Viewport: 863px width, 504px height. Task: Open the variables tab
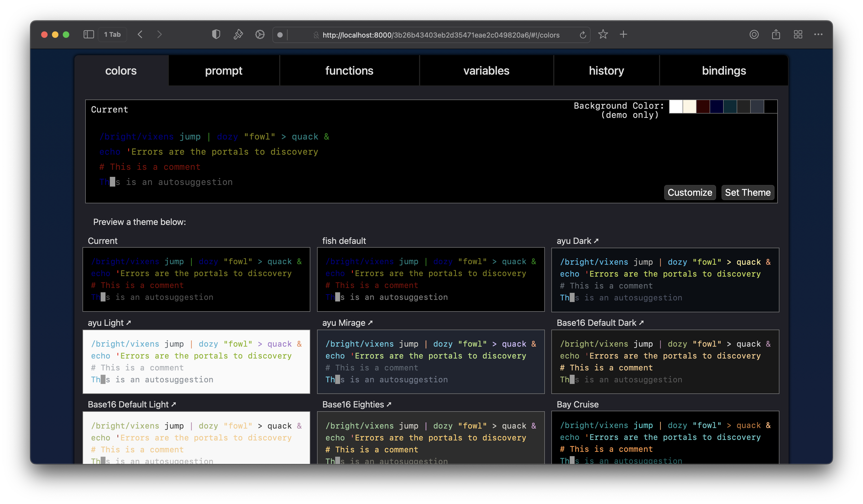pyautogui.click(x=486, y=71)
